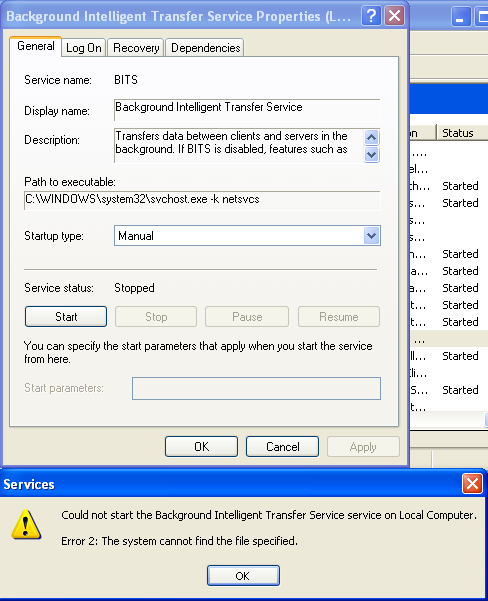Click the Display name text field
Screen dimensions: 488x601
(x=247, y=110)
